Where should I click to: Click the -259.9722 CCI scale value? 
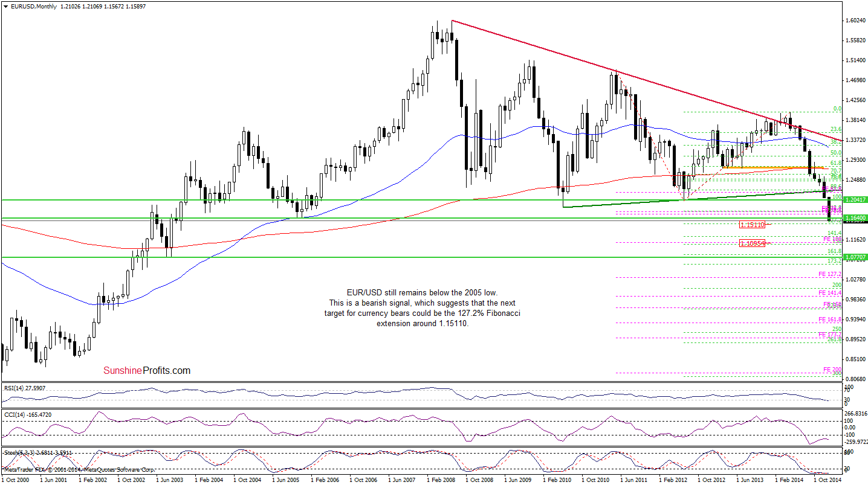pyautogui.click(x=855, y=442)
